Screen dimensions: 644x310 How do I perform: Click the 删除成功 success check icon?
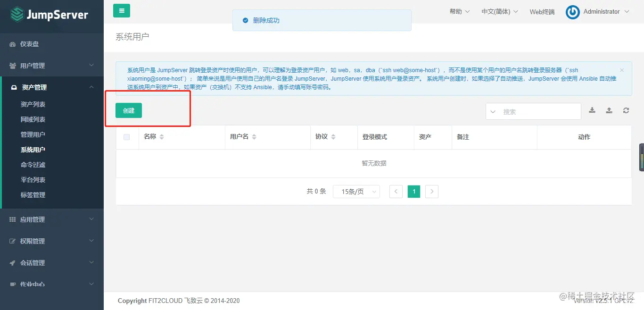coord(245,20)
